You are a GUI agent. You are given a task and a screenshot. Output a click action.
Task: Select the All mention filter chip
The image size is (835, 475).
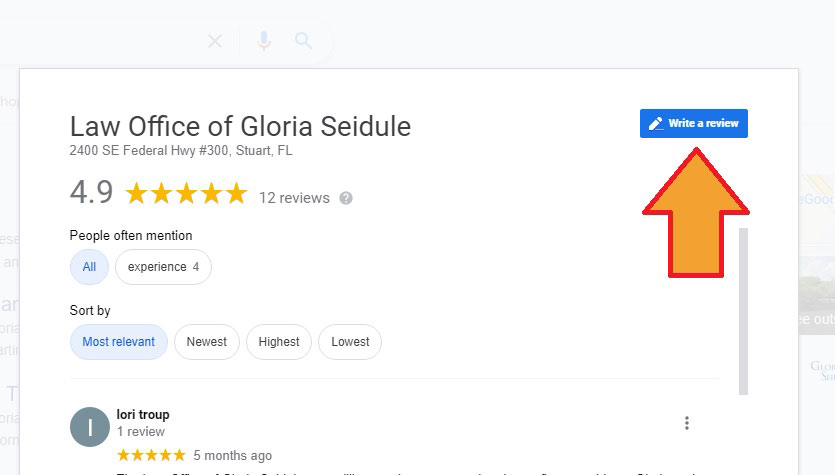(89, 267)
